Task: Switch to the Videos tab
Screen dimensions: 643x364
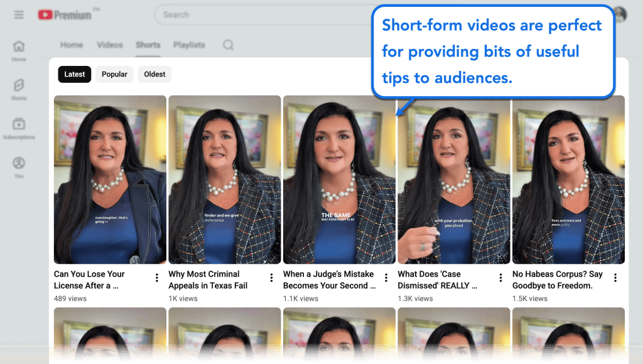Action: click(110, 45)
